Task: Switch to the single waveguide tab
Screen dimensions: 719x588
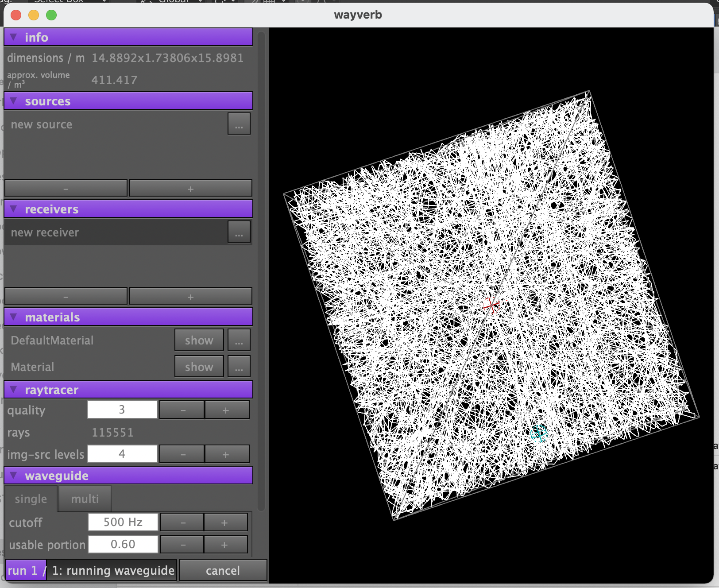Action: pos(31,499)
